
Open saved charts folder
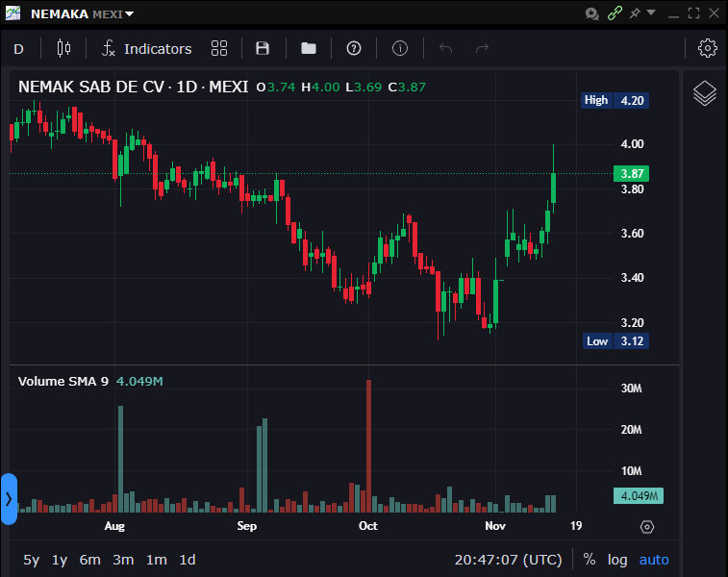point(309,48)
